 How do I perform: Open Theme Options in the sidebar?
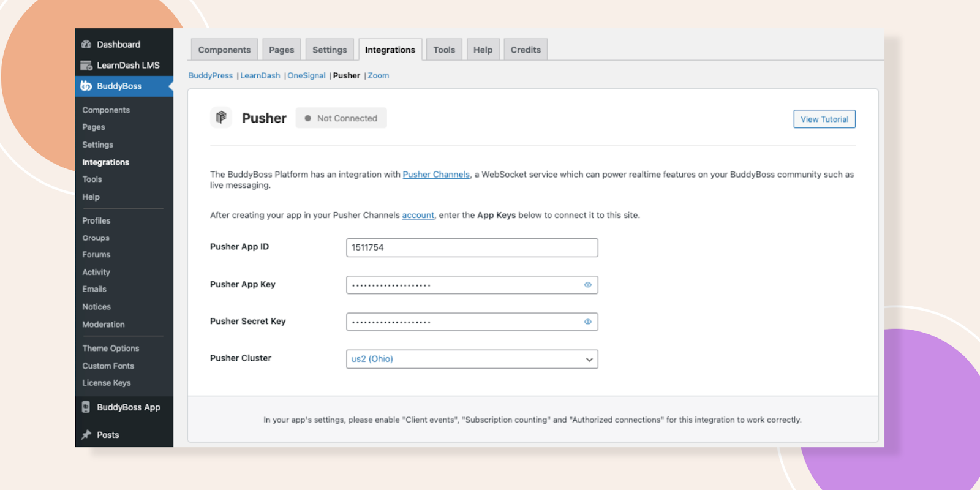coord(111,349)
